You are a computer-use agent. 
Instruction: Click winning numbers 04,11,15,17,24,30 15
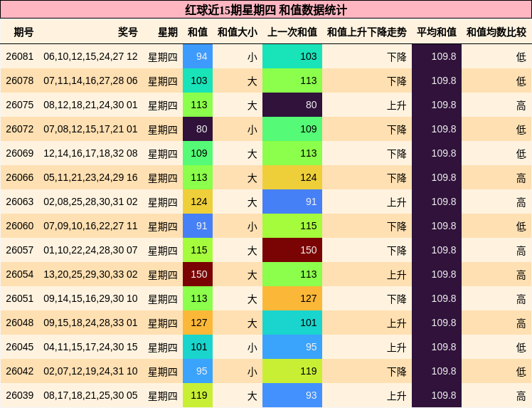click(90, 347)
